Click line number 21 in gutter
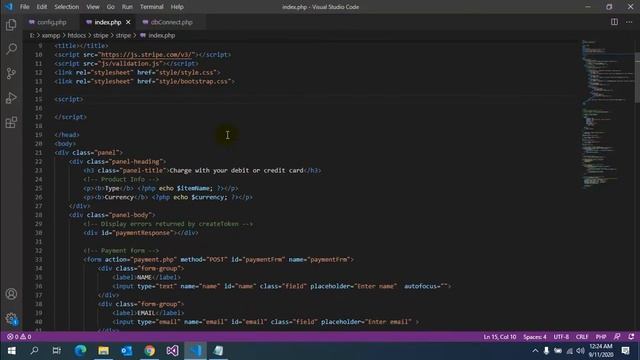 38,153
